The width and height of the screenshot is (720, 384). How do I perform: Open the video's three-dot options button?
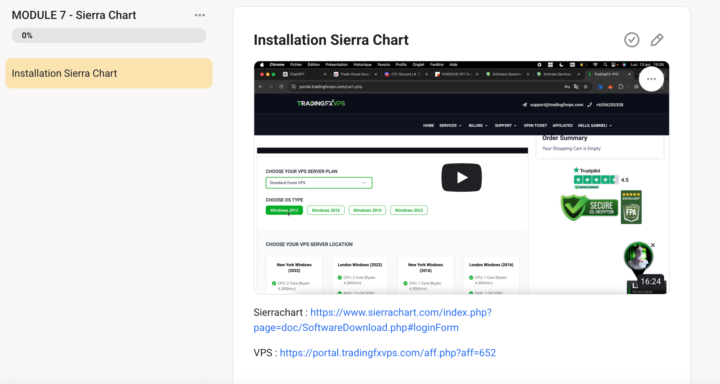click(x=651, y=79)
